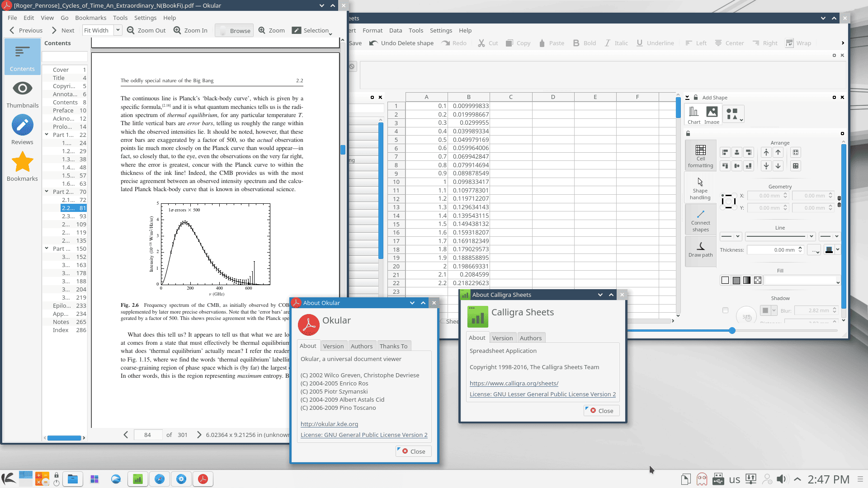
Task: Select the Shape handling tool
Action: click(x=700, y=188)
